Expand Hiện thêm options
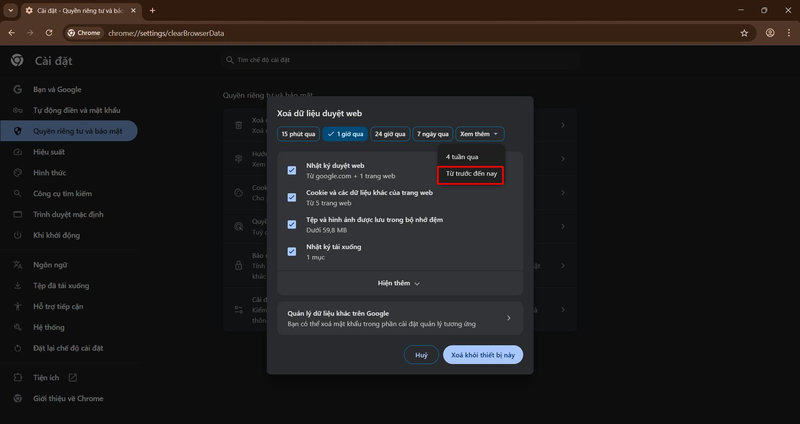Viewport: 800px width, 424px height. (x=400, y=283)
